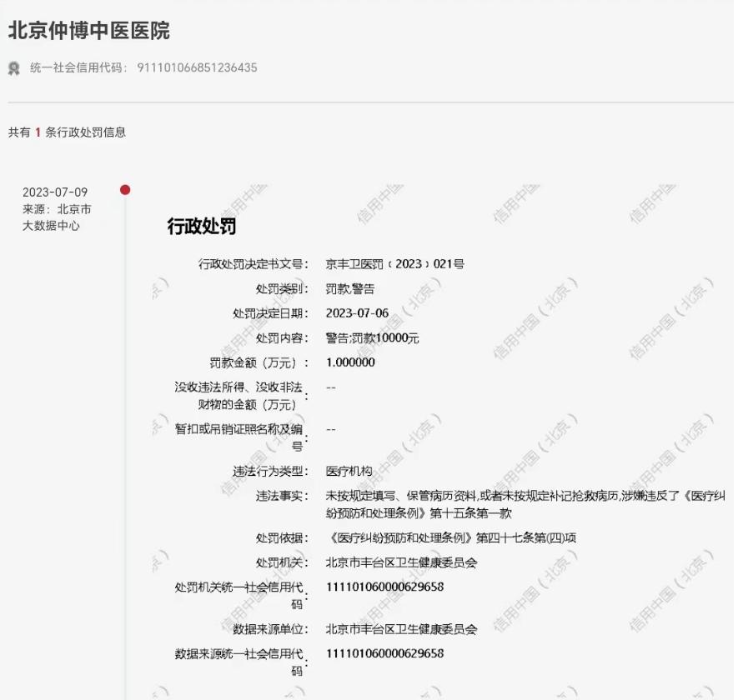Click data source unit 北京市丰台区卫生健康委员会
Screen dimensions: 738x700
point(404,629)
